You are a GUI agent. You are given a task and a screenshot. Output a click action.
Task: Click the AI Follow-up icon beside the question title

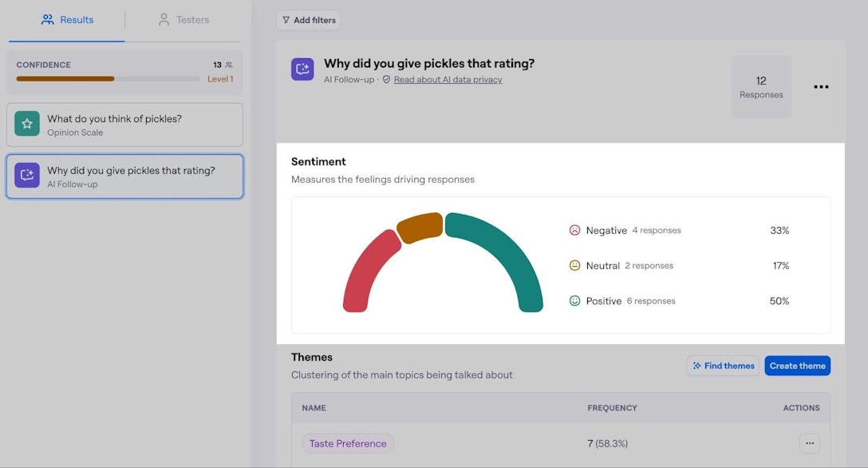[x=302, y=69]
